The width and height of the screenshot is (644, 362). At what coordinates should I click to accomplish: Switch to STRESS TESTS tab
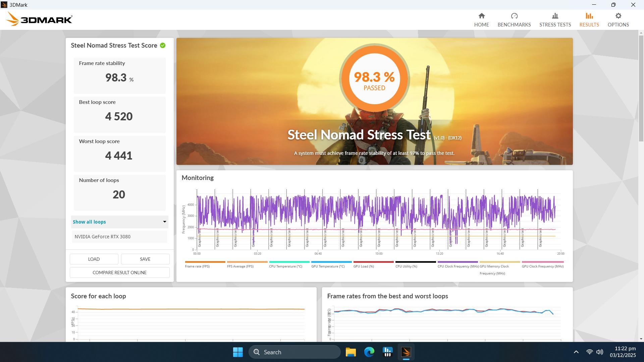click(555, 20)
